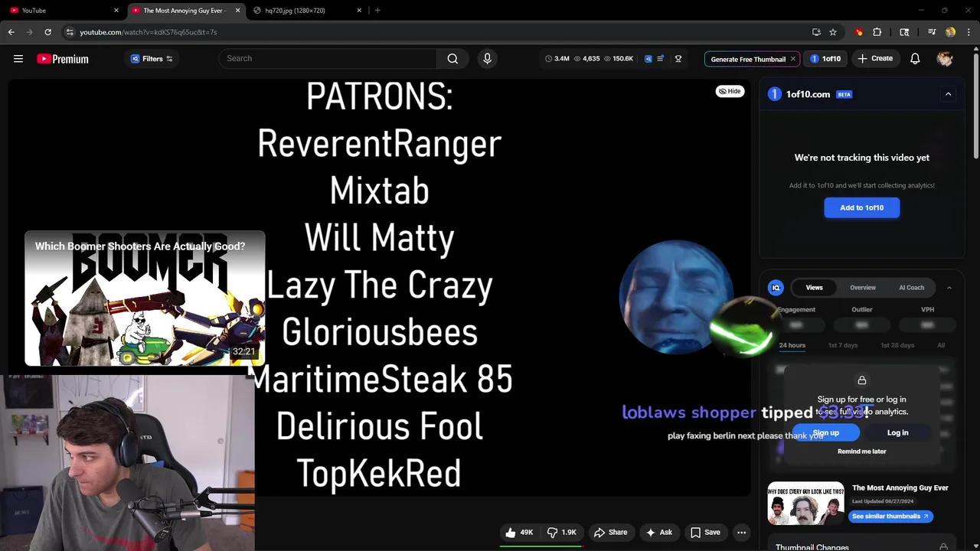Open the Chrome profile avatar
The width and height of the screenshot is (980, 551).
[951, 32]
